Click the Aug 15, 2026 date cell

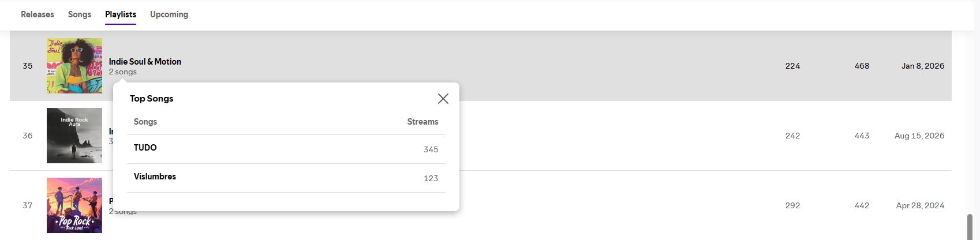[x=919, y=136]
